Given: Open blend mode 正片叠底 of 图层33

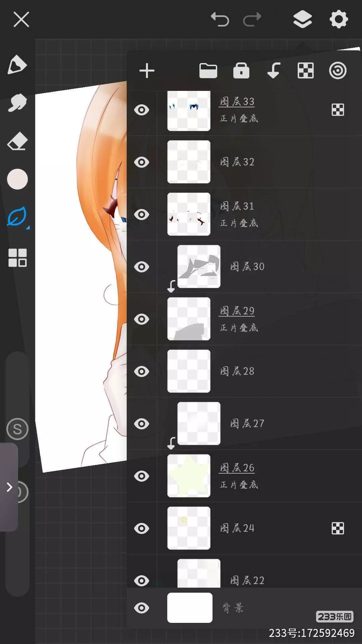Looking at the screenshot, I should (x=239, y=118).
